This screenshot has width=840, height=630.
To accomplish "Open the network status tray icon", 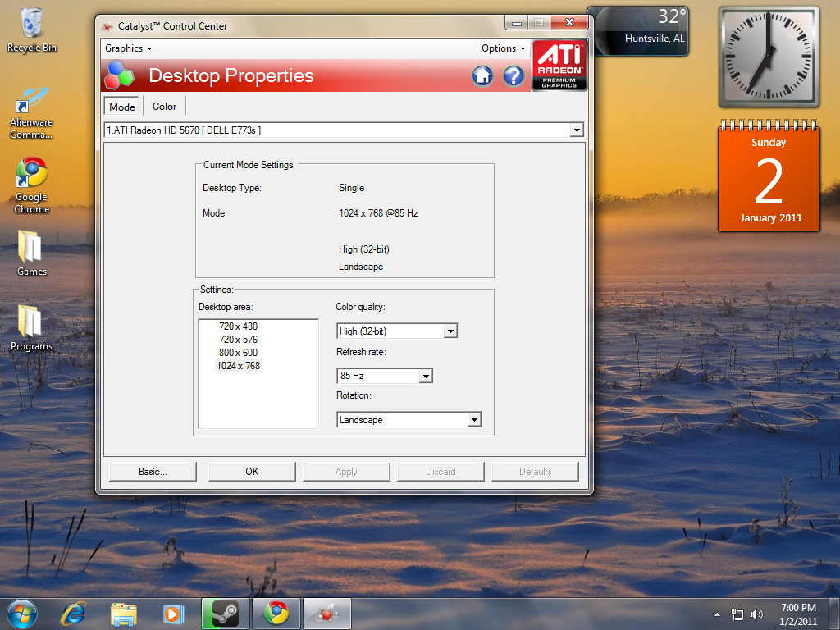I will (x=737, y=614).
